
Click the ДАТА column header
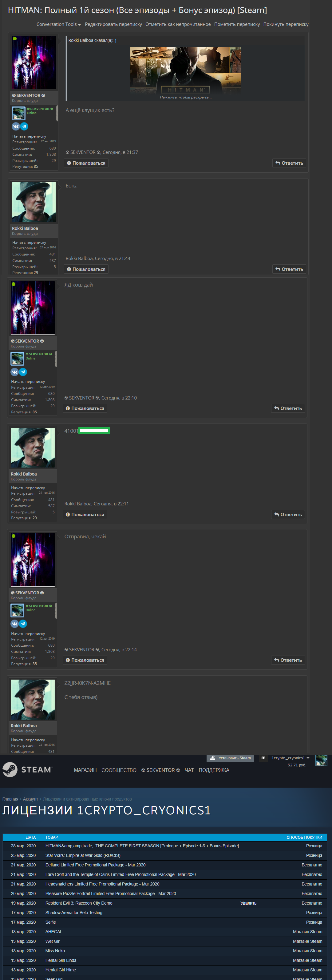pos(31,837)
